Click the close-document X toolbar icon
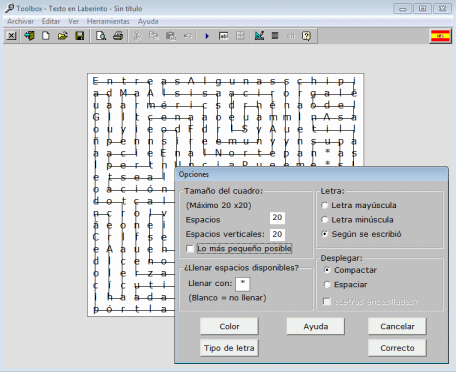Screen dimensions: 456x372 [x=11, y=36]
